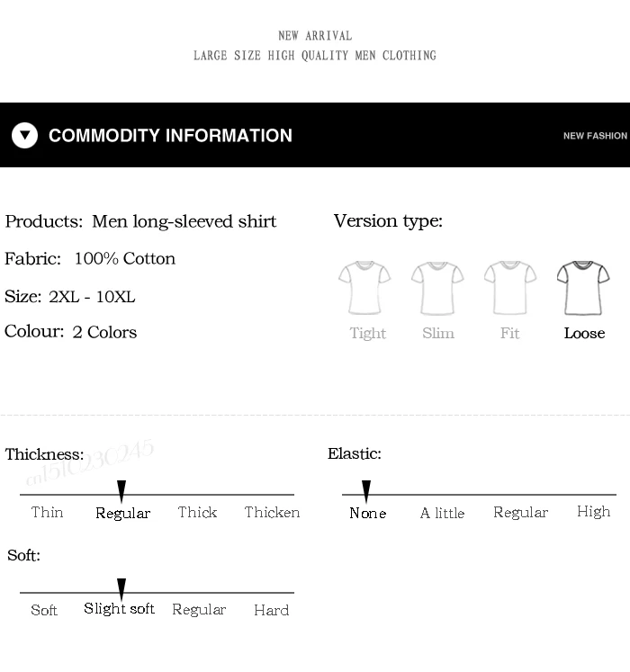Click the Regular softness option
The width and height of the screenshot is (630, 672).
click(199, 610)
